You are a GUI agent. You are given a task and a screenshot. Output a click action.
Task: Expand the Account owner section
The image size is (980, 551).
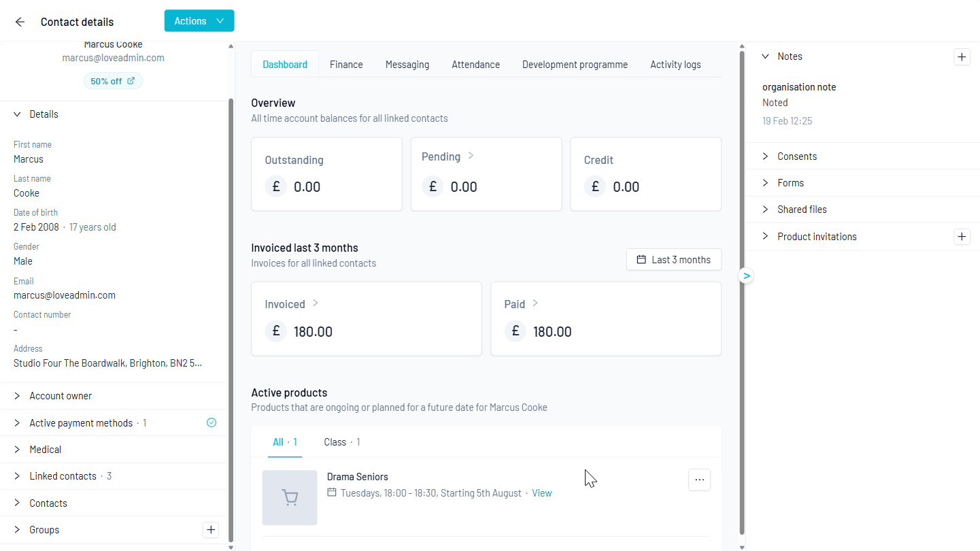point(61,396)
